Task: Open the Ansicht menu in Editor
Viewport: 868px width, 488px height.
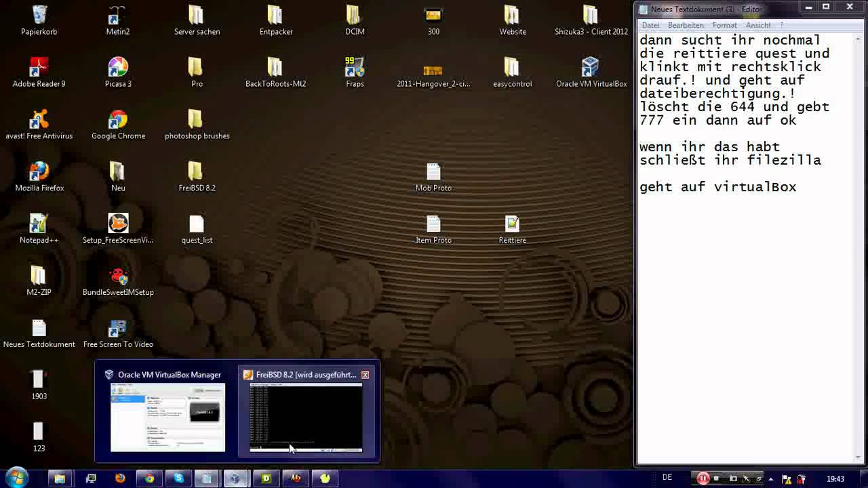Action: click(x=758, y=25)
